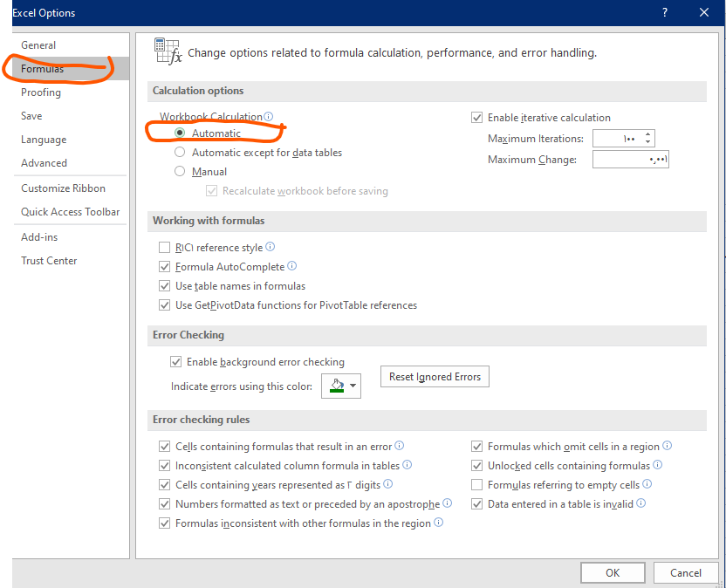Toggle Cells containing formulas that result in error

point(164,447)
